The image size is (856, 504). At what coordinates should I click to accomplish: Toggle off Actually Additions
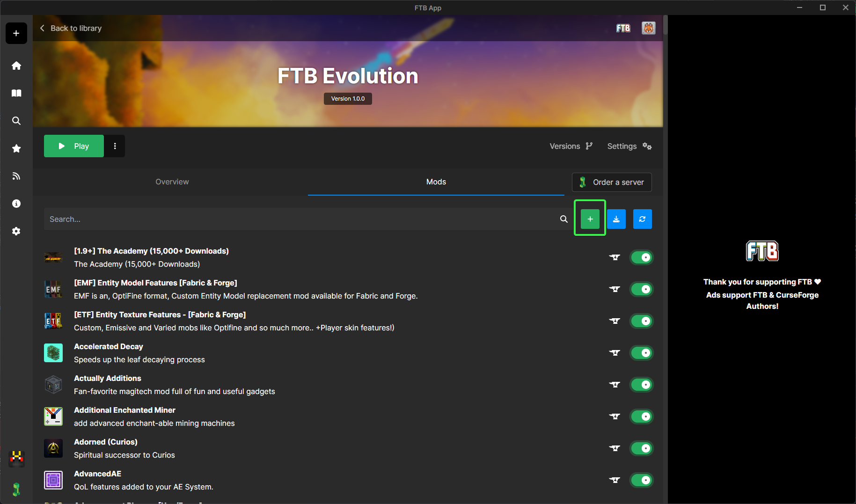(641, 385)
